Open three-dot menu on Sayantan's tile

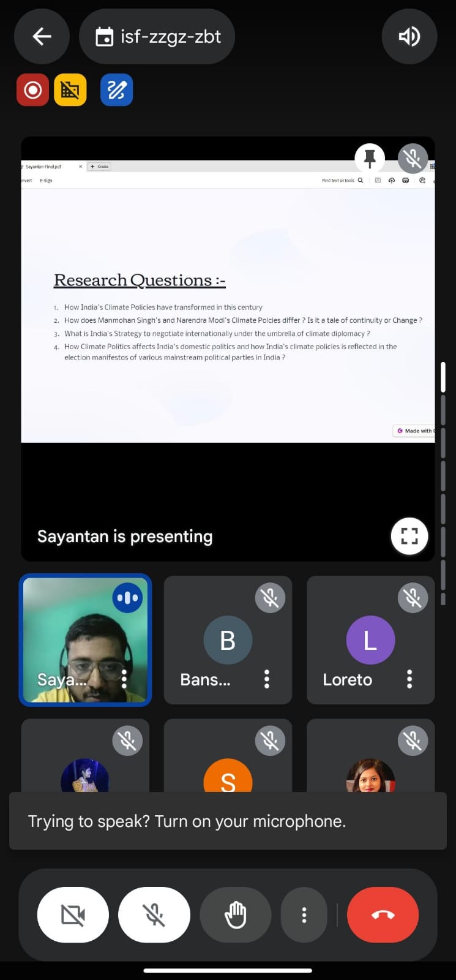point(124,679)
